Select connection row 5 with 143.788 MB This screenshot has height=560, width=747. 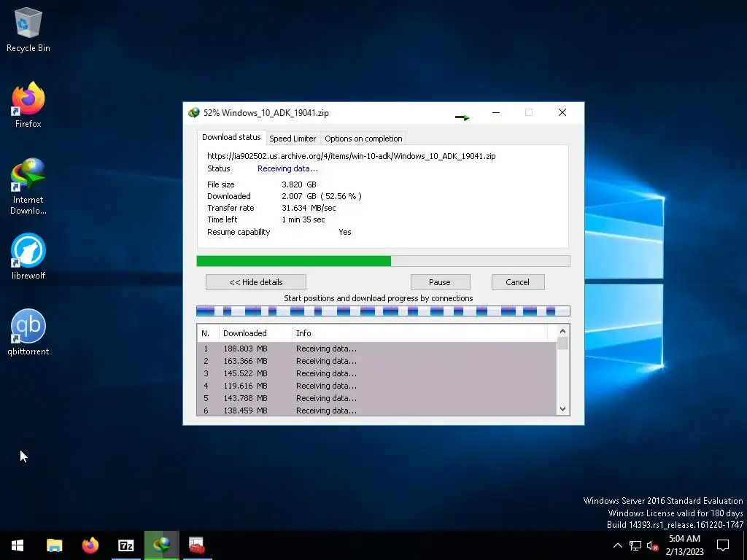click(376, 398)
